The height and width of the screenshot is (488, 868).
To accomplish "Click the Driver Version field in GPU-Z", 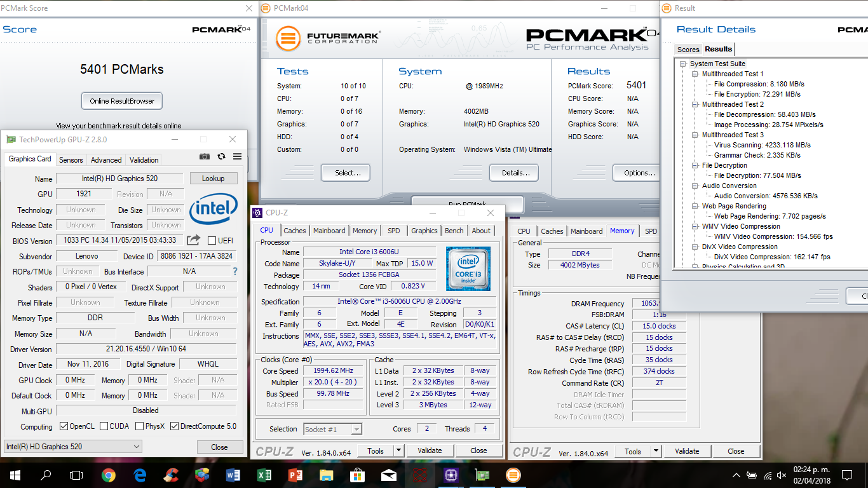I will 146,349.
